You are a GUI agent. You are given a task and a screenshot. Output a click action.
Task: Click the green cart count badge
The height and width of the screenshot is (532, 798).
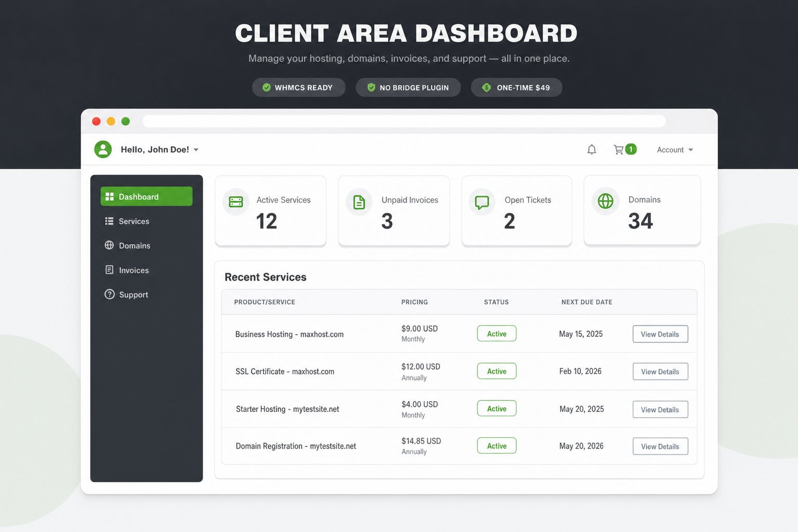(631, 149)
